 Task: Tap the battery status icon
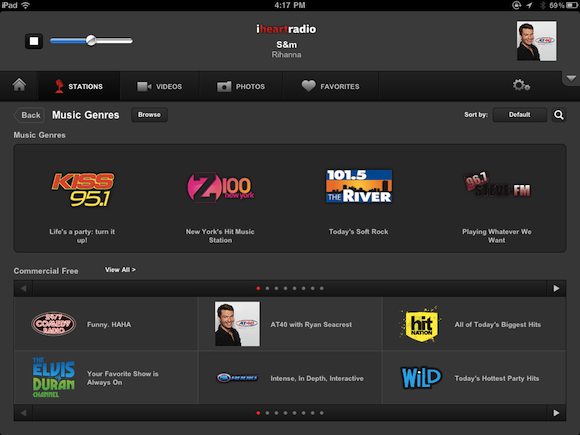tap(571, 5)
